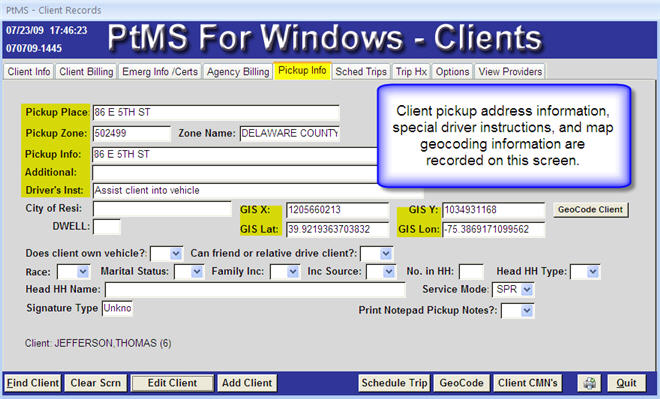This screenshot has width=660, height=399.
Task: Click the Signature Type field
Action: 117,309
